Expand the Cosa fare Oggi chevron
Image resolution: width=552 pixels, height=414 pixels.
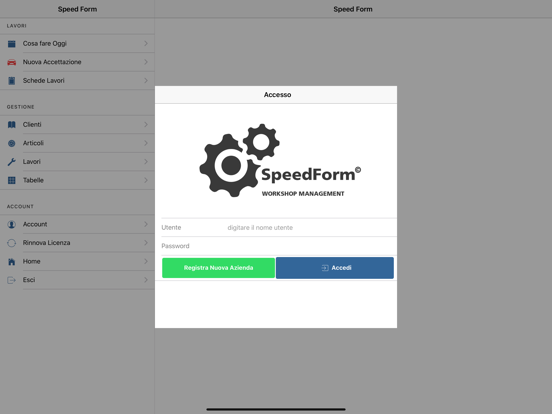tap(146, 43)
